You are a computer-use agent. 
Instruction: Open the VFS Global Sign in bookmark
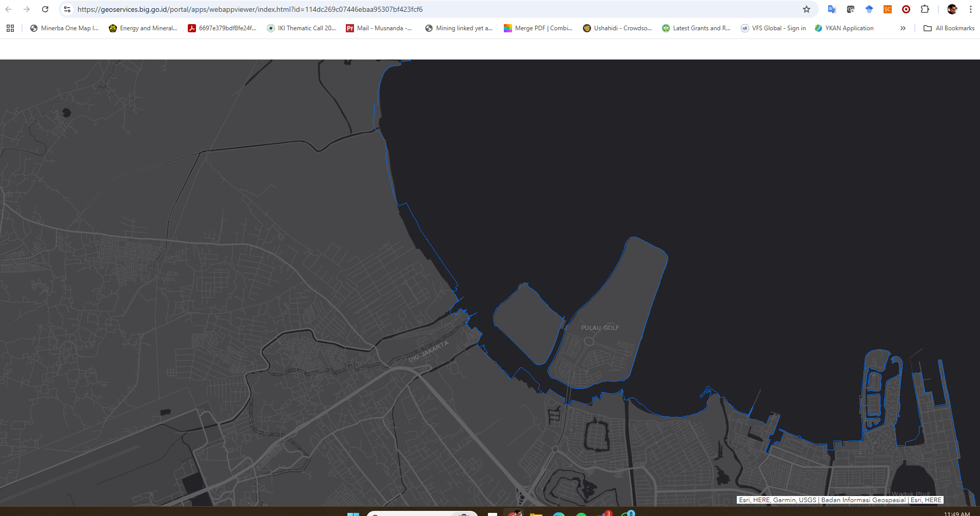pos(773,28)
